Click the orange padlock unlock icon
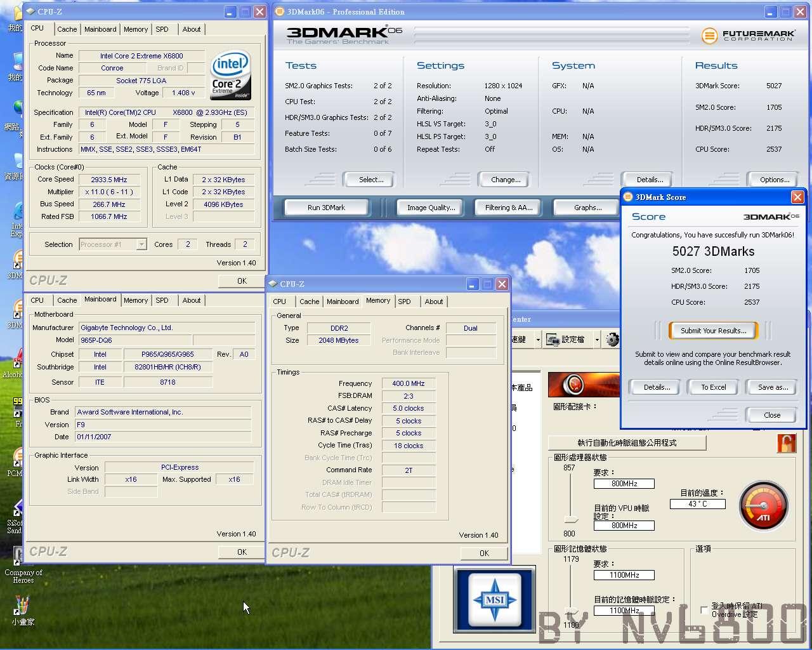Screen dimensions: 812x650 point(787,442)
